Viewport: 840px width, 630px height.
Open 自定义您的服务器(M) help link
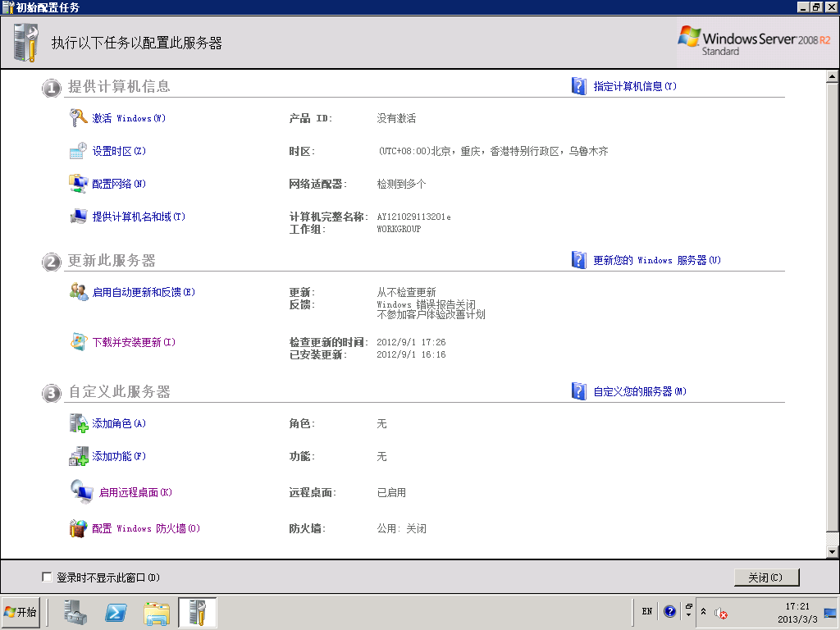tap(640, 391)
